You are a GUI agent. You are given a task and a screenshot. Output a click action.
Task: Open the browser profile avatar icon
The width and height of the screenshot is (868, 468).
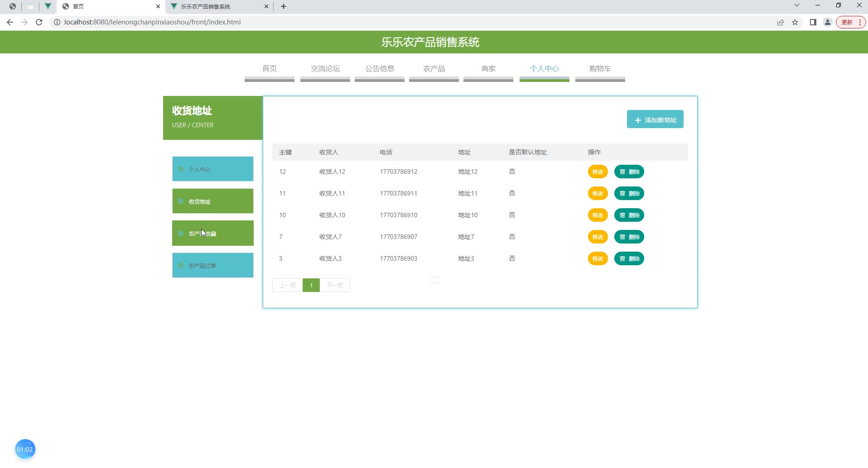(x=828, y=22)
